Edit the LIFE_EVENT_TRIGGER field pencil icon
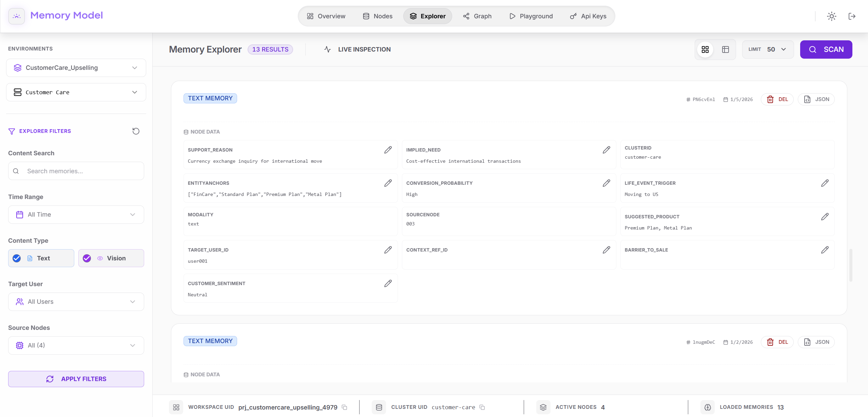The height and width of the screenshot is (417, 868). pos(825,183)
